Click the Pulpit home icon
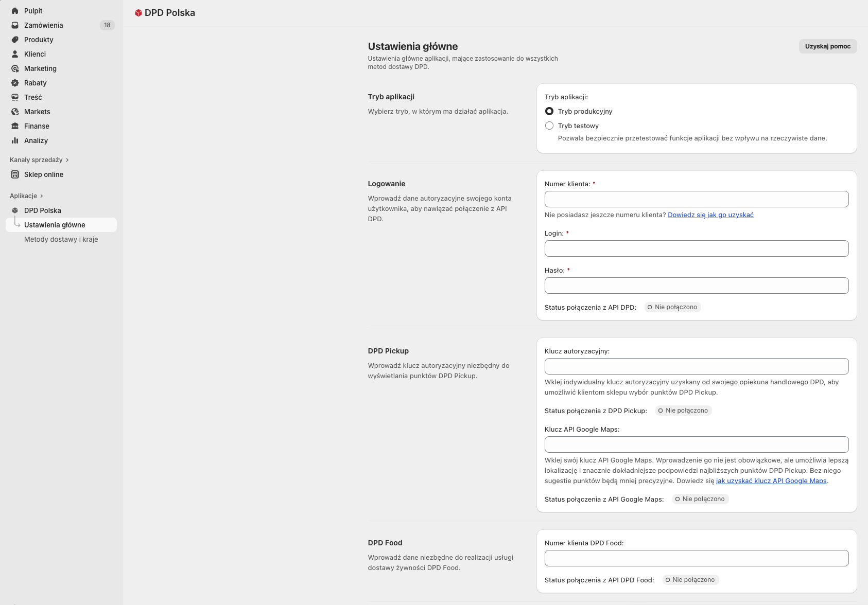868x605 pixels. point(15,11)
